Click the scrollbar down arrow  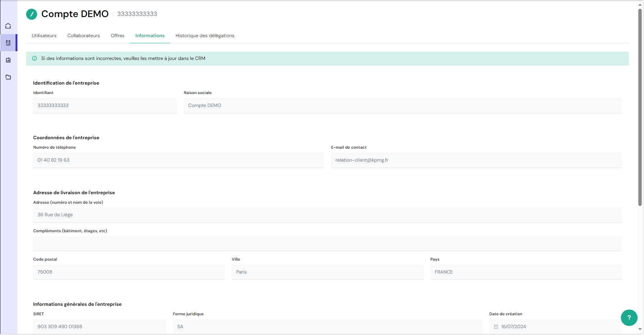coord(640,329)
